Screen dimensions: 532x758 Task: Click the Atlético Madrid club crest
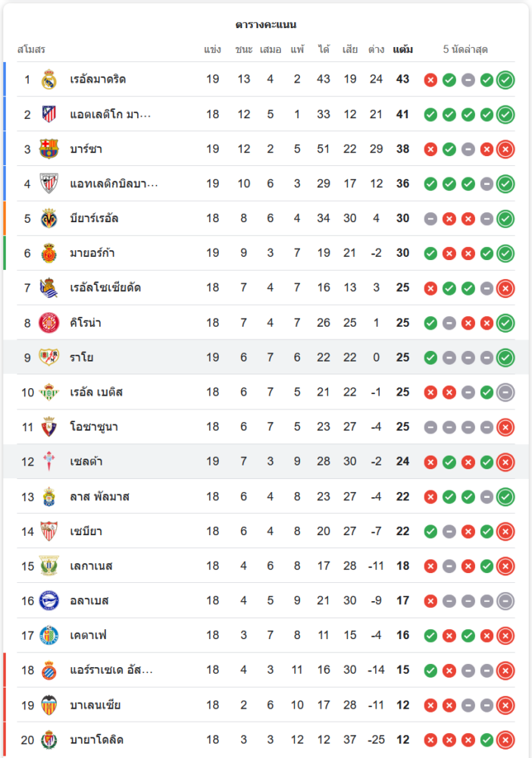click(x=49, y=114)
